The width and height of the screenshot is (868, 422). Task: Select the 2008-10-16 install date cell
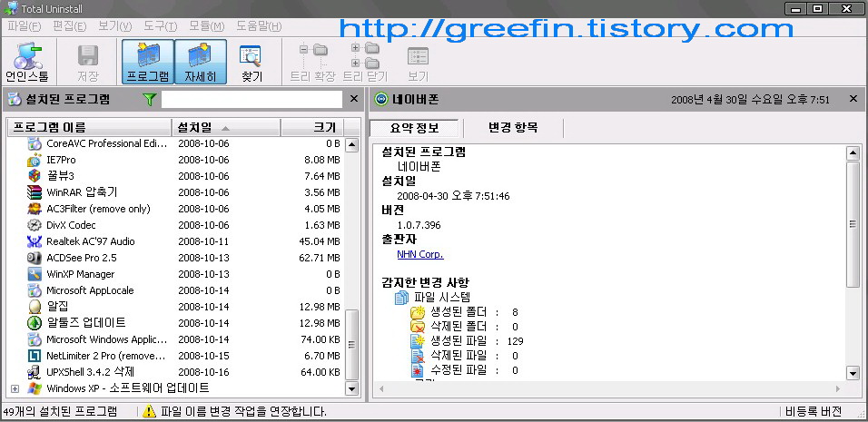tap(203, 372)
